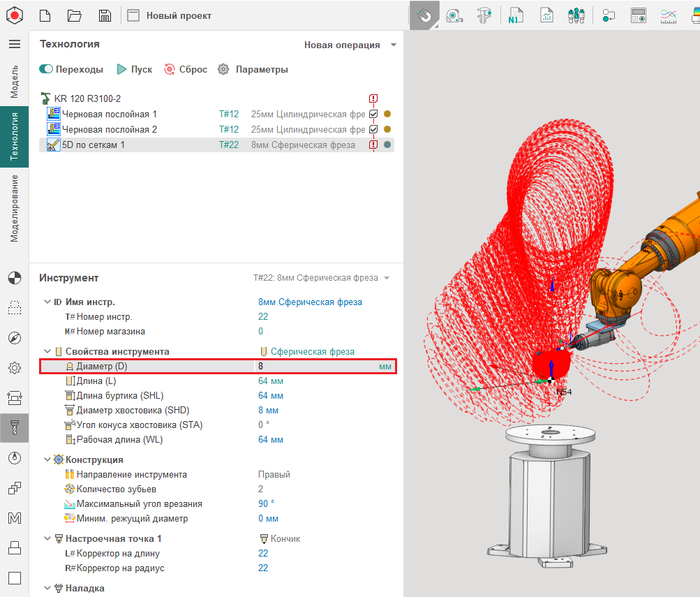Open the Новая операция dropdown
The height and width of the screenshot is (597, 700).
pyautogui.click(x=350, y=45)
